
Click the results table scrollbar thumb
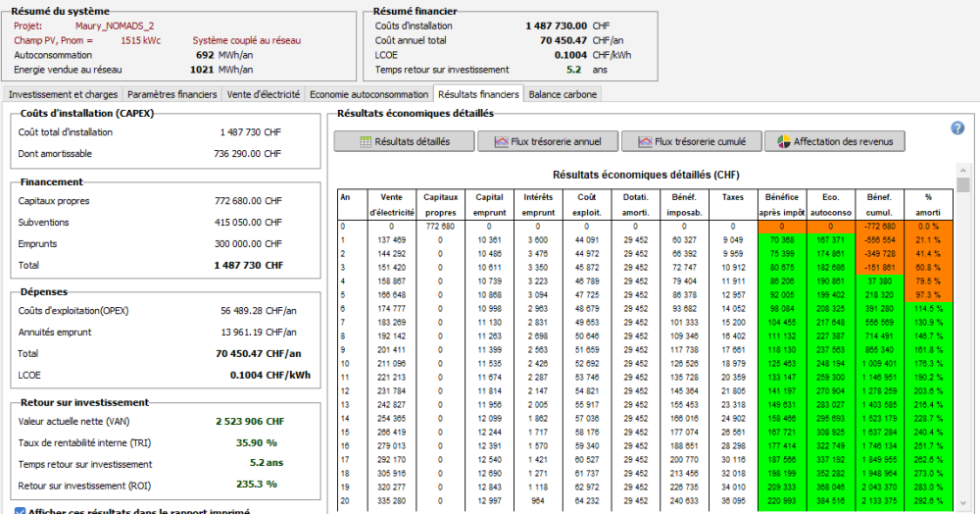point(963,185)
